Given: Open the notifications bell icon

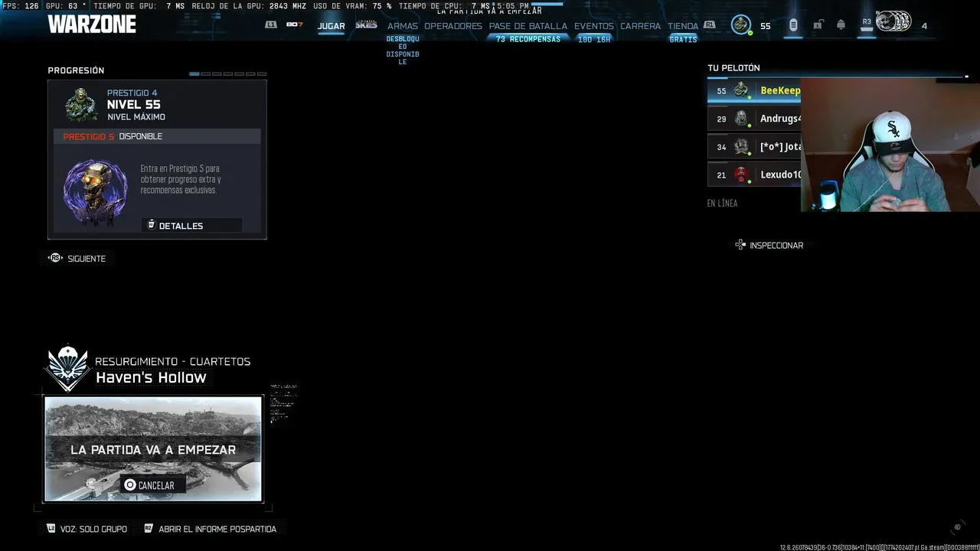Looking at the screenshot, I should click(x=841, y=25).
